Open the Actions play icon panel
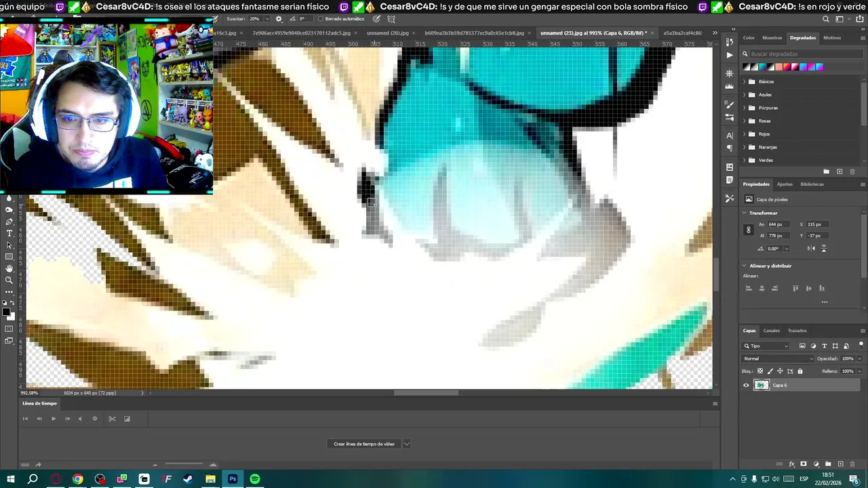Image resolution: width=868 pixels, height=488 pixels. point(729,55)
